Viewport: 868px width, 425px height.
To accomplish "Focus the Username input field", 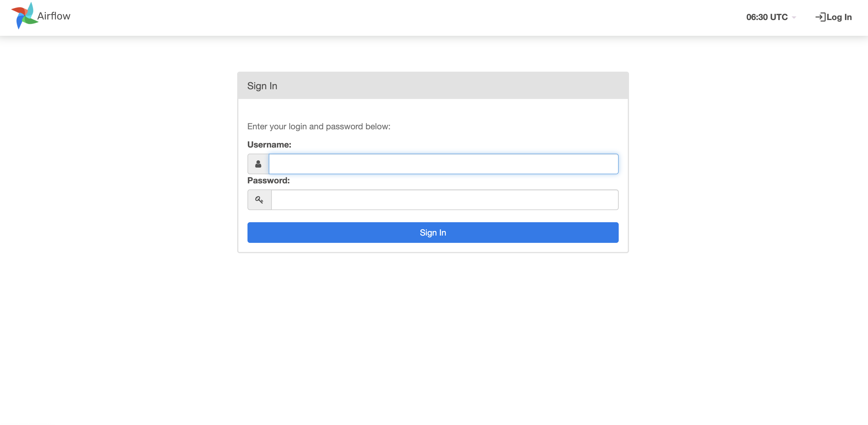I will point(443,164).
